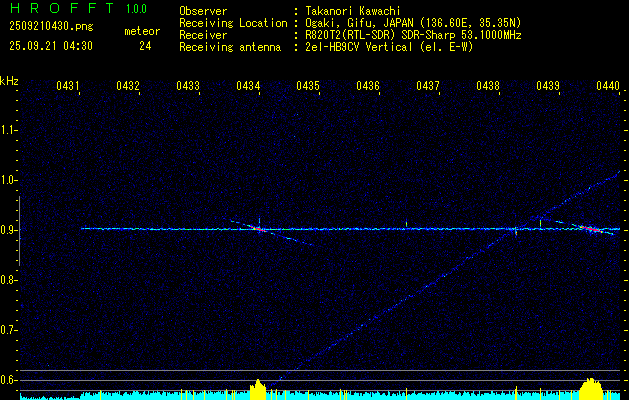The width and height of the screenshot is (629, 400).
Task: Click observer name Takanori Kawachi
Action: pyautogui.click(x=352, y=11)
